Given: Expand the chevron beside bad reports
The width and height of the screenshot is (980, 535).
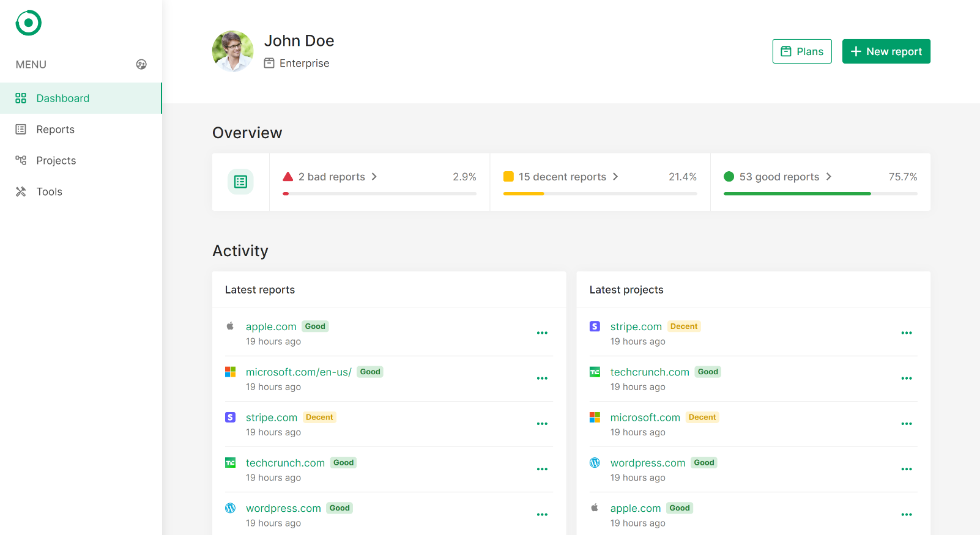Looking at the screenshot, I should click(374, 177).
